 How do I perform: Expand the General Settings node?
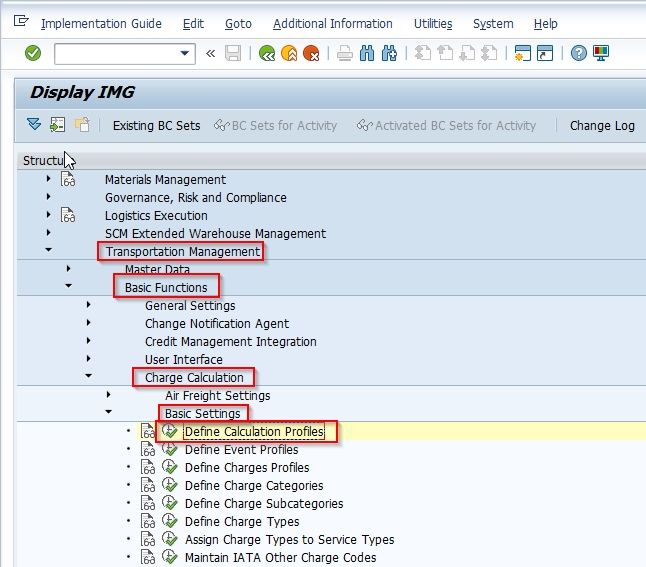click(x=89, y=305)
